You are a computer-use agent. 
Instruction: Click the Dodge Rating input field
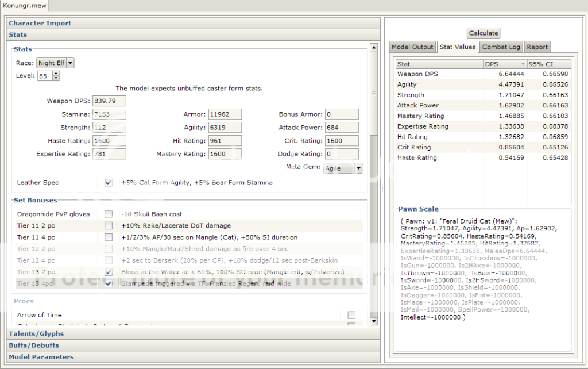342,154
